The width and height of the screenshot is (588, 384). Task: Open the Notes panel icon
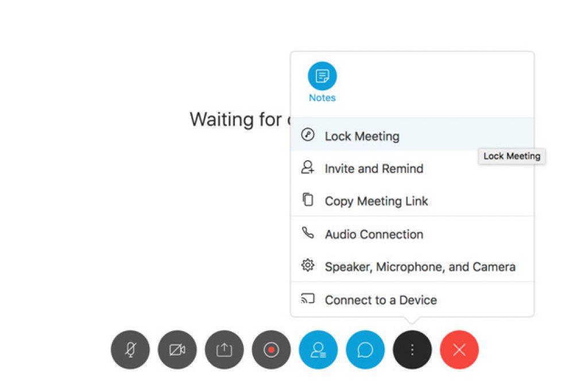pyautogui.click(x=322, y=76)
